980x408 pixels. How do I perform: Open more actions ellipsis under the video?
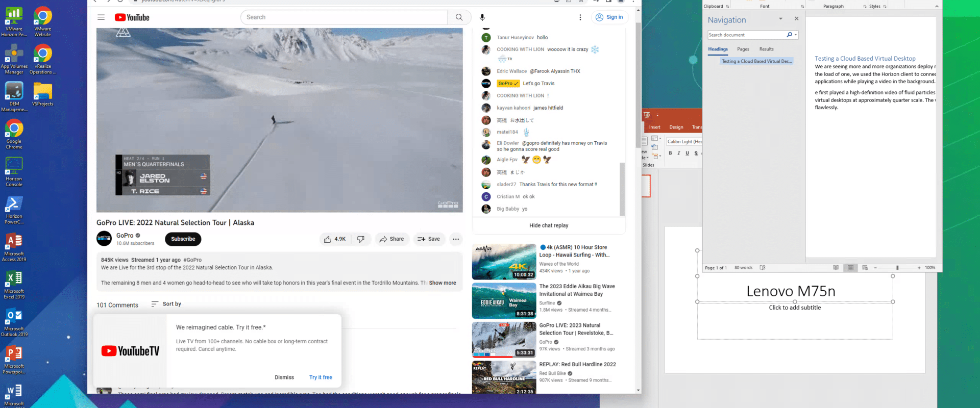pyautogui.click(x=456, y=239)
